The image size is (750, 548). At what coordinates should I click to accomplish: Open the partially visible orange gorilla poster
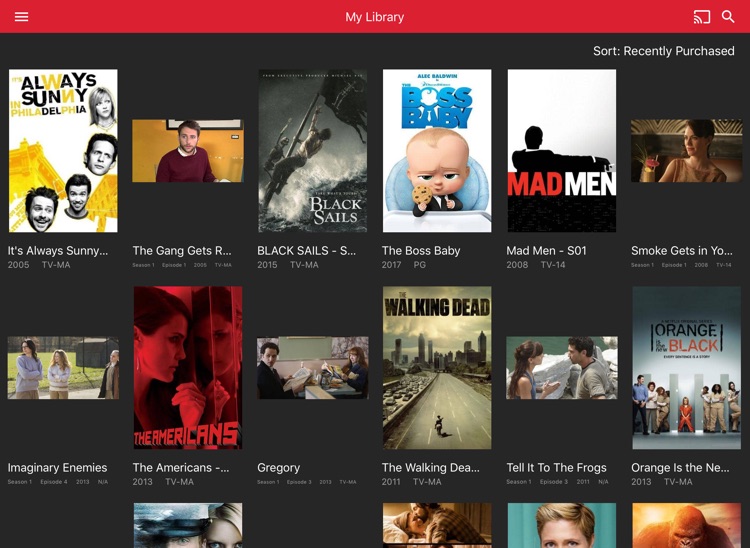(686, 525)
